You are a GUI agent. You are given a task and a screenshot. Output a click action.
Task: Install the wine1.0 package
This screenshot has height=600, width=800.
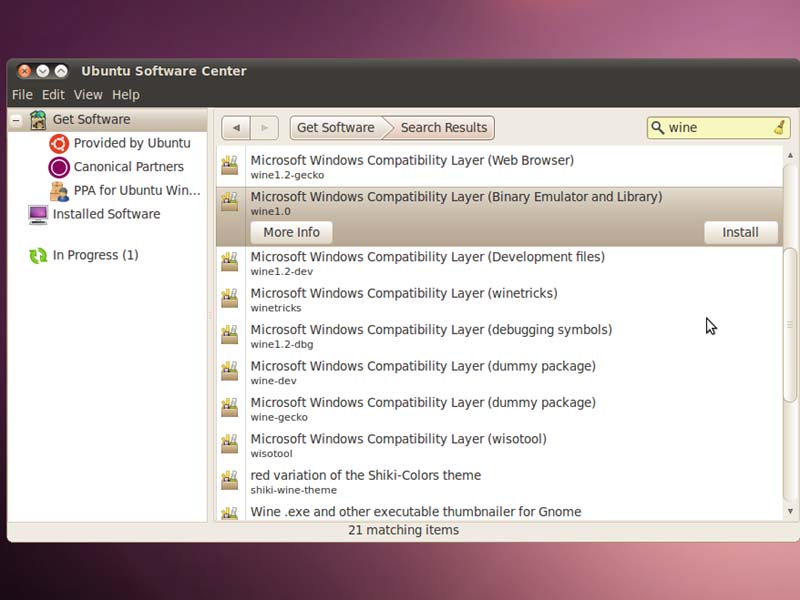click(740, 232)
